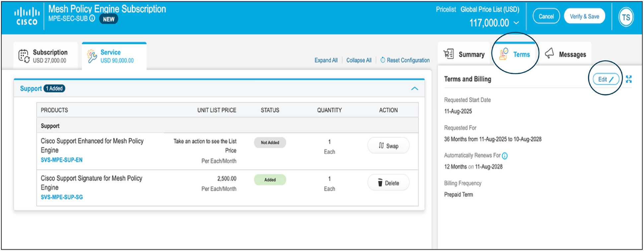Swap the Support Enhanced product

coord(388,146)
